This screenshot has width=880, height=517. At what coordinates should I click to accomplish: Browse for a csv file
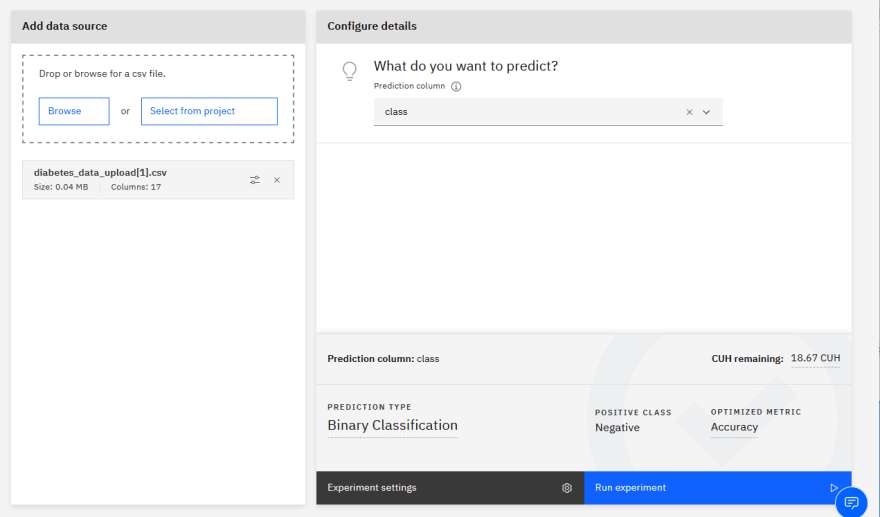(74, 111)
